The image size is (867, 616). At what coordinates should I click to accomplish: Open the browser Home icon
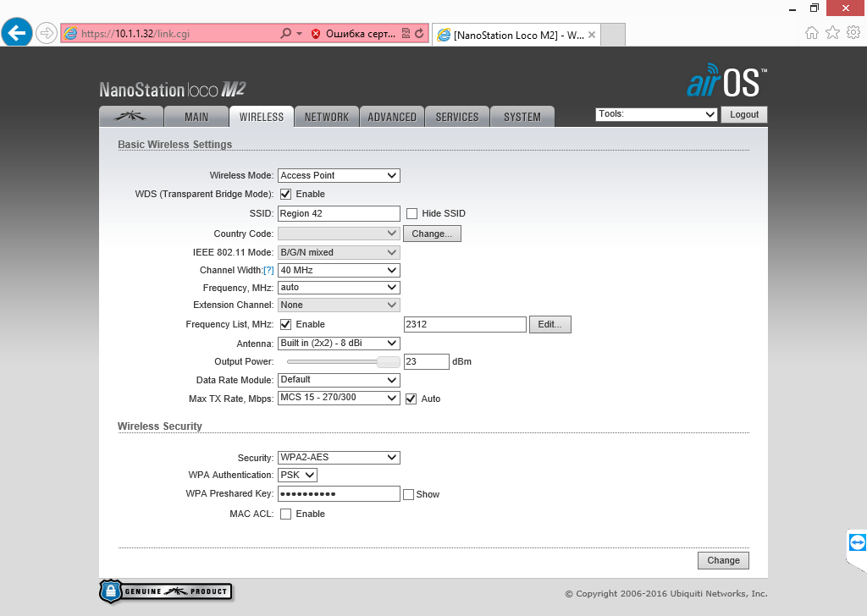pos(812,33)
